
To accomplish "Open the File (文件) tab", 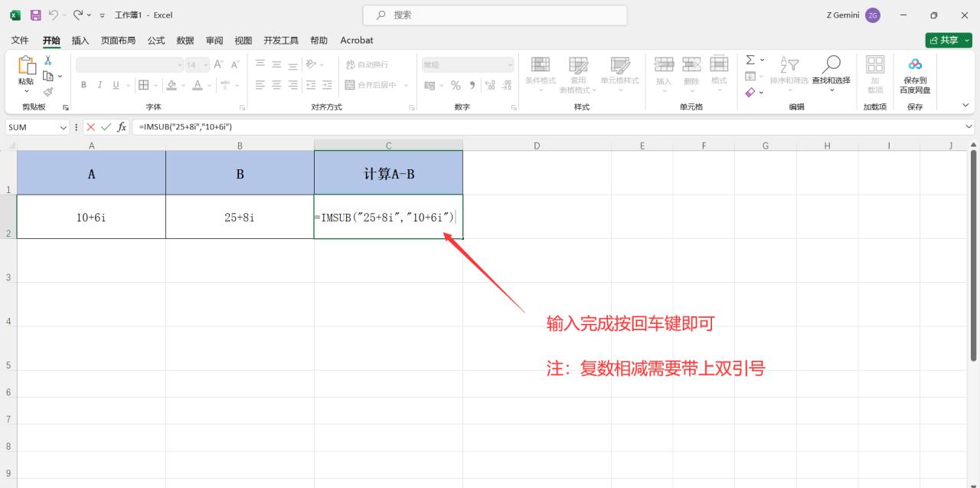I will click(20, 40).
